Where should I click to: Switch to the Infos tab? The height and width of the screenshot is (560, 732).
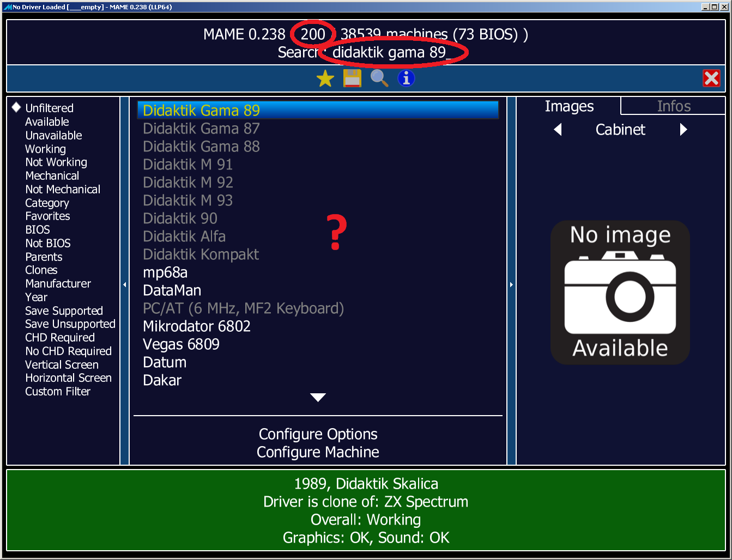pyautogui.click(x=674, y=106)
